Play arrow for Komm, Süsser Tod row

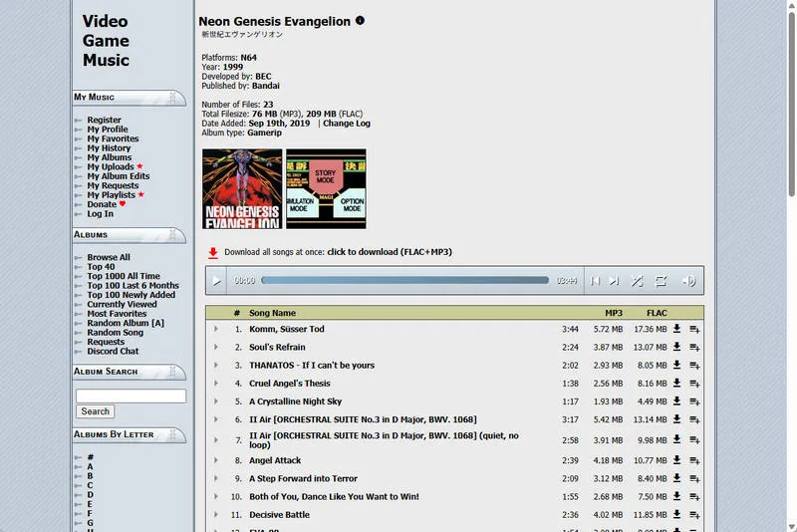pos(216,329)
